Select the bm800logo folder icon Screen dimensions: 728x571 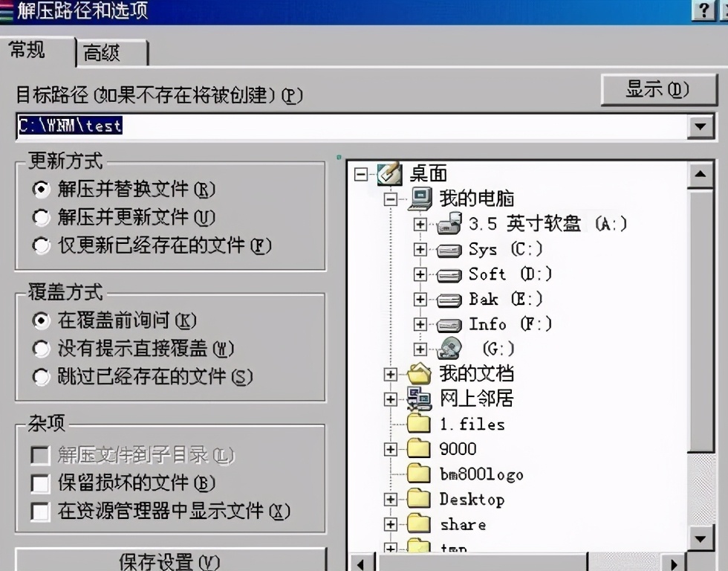tap(419, 474)
